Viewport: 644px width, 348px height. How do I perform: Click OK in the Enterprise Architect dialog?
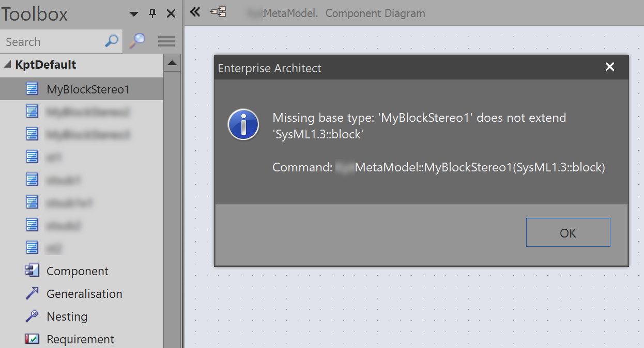pos(568,233)
